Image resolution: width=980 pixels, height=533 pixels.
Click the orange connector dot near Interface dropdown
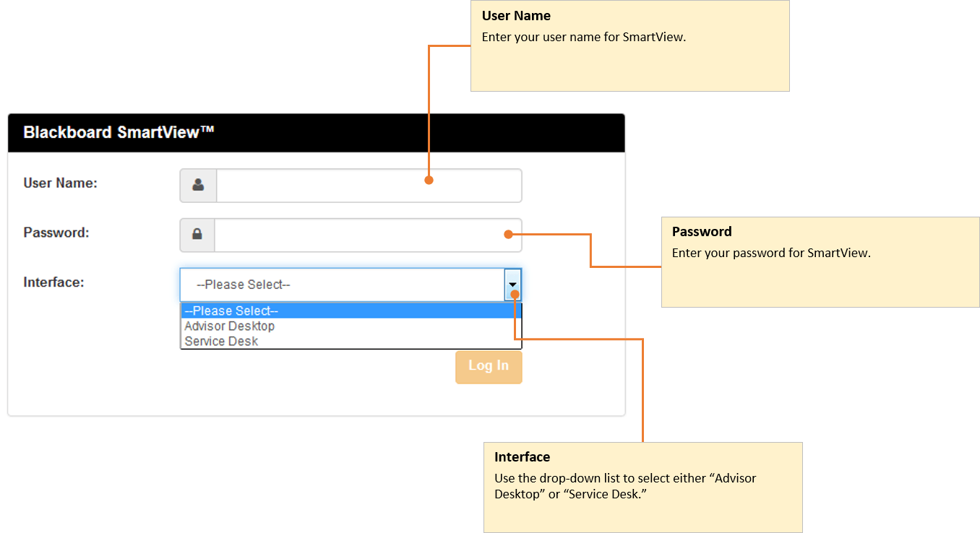pos(513,295)
